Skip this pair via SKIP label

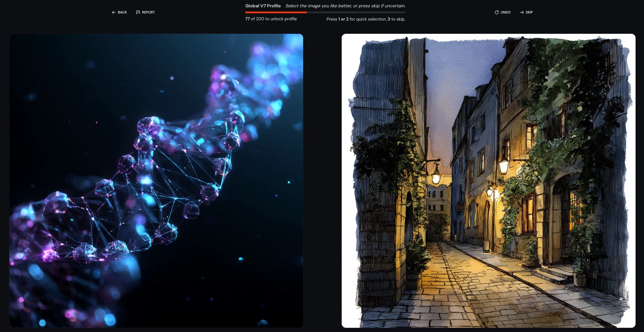pos(529,12)
